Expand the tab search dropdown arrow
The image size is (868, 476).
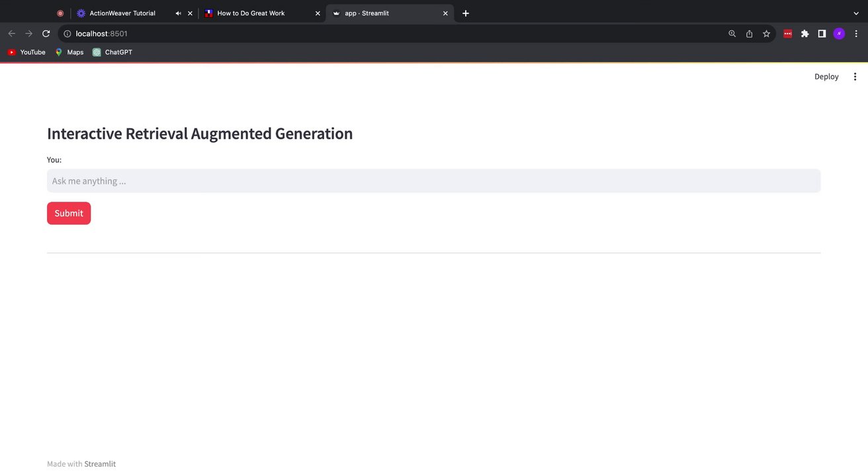click(856, 13)
